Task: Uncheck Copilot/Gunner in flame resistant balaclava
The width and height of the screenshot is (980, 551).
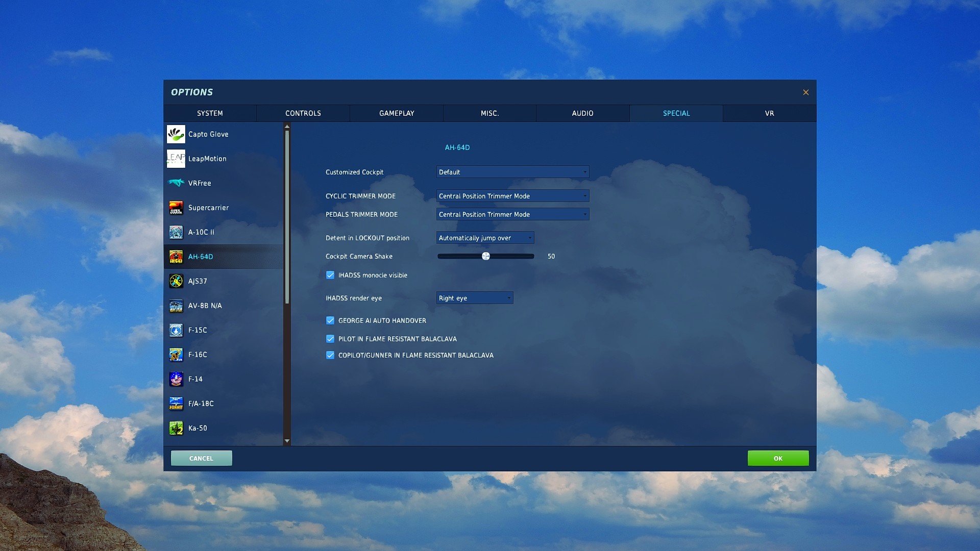Action: pos(330,355)
